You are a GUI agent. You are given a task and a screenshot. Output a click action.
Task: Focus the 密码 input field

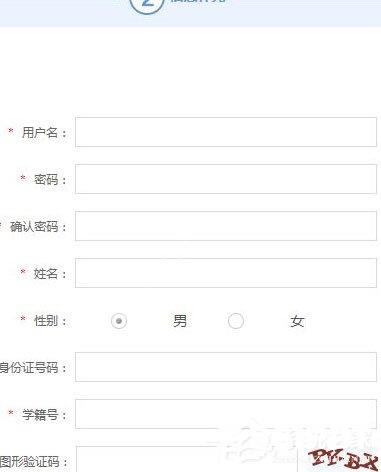click(226, 179)
